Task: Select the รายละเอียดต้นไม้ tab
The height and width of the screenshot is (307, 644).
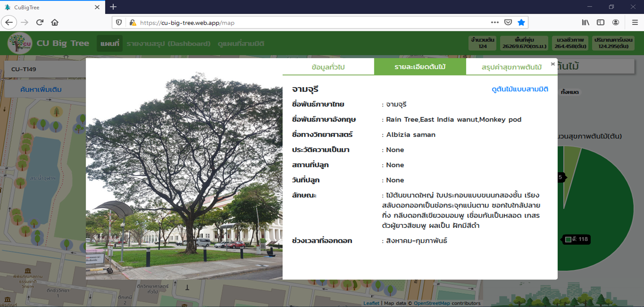Action: (420, 67)
